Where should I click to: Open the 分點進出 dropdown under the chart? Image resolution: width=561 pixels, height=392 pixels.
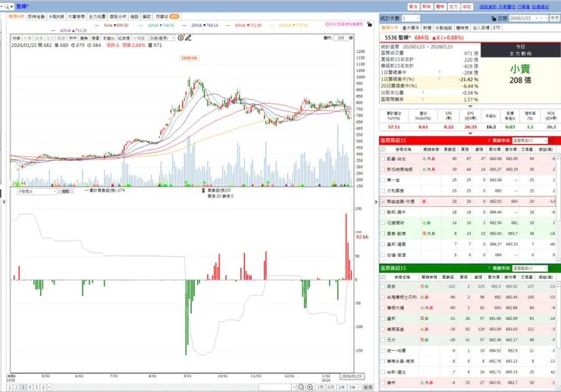pos(37,192)
